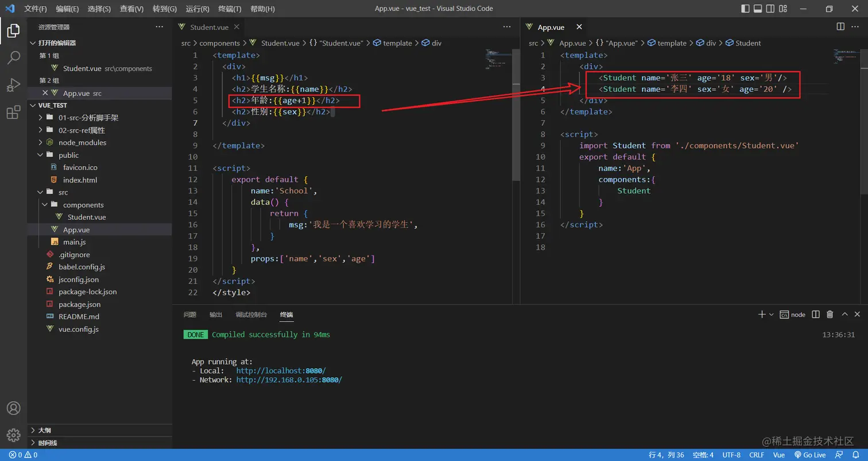Open the new terminal launch profile dropdown
The height and width of the screenshot is (461, 868).
(771, 314)
